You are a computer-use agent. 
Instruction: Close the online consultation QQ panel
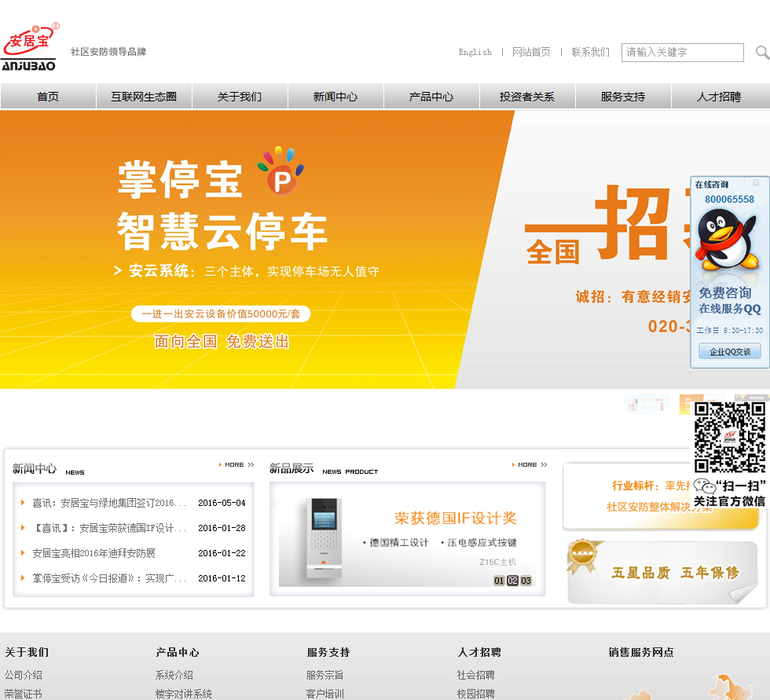pos(756,182)
